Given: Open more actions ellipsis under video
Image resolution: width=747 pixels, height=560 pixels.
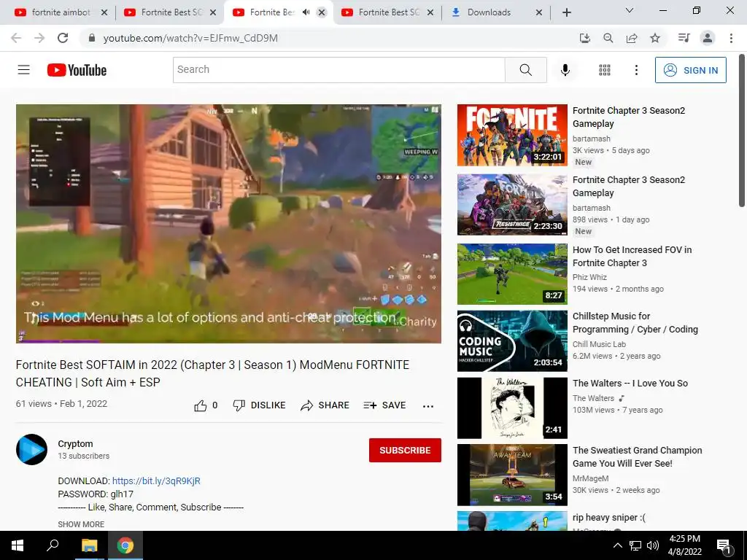Looking at the screenshot, I should [x=427, y=406].
